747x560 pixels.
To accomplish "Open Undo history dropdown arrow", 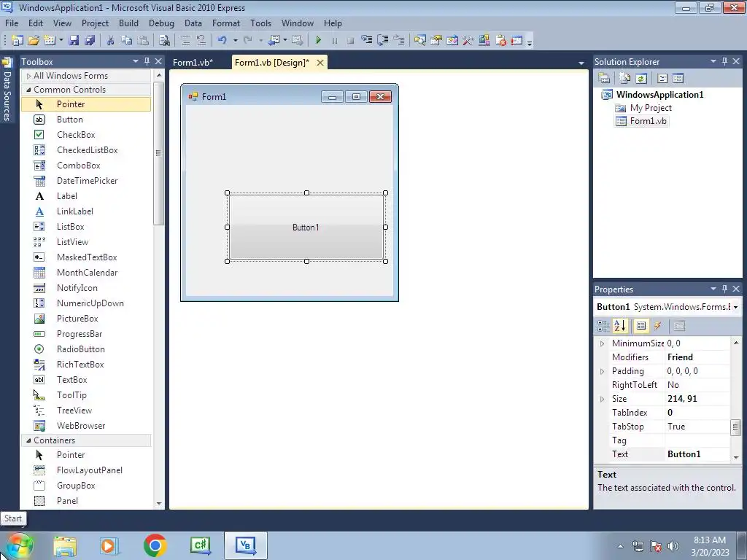I will point(236,41).
